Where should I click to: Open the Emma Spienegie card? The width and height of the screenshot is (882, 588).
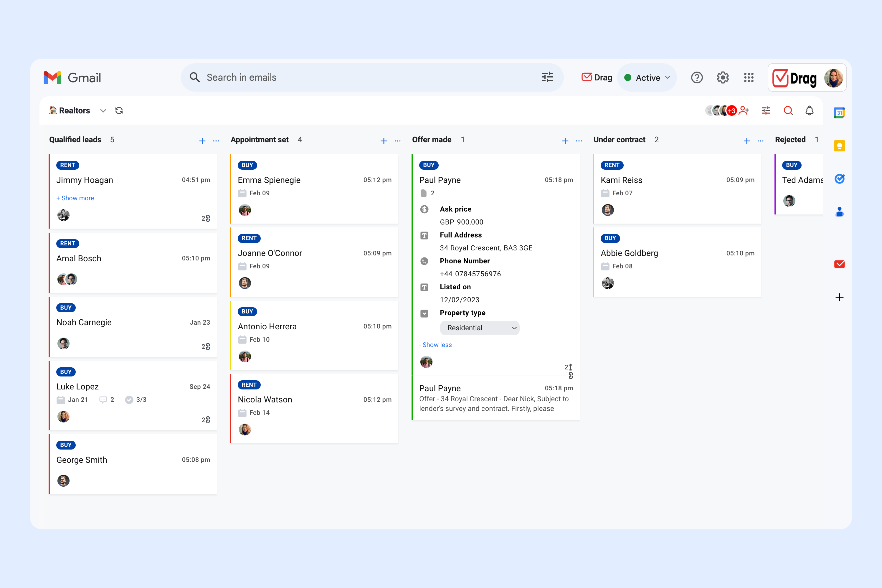(x=314, y=189)
